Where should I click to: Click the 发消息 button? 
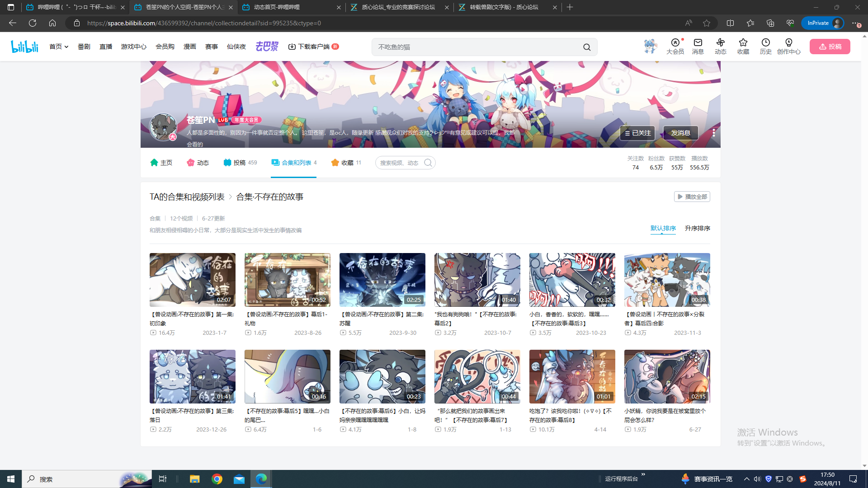(680, 133)
